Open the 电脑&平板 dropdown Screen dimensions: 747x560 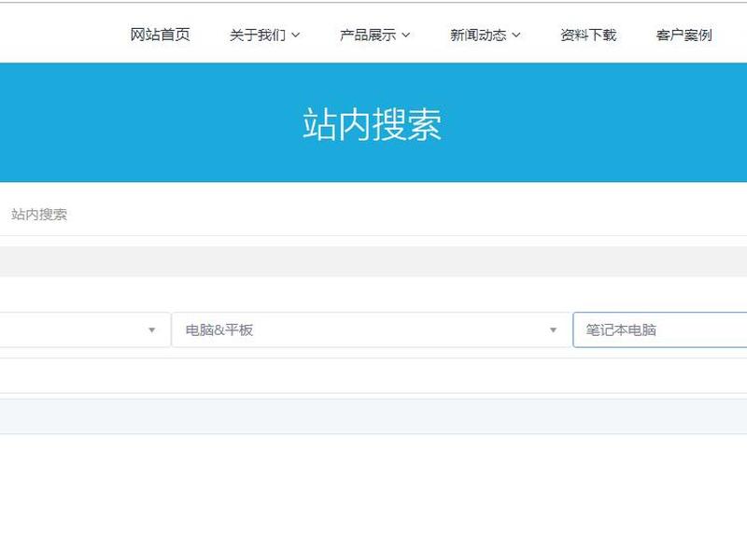click(371, 330)
